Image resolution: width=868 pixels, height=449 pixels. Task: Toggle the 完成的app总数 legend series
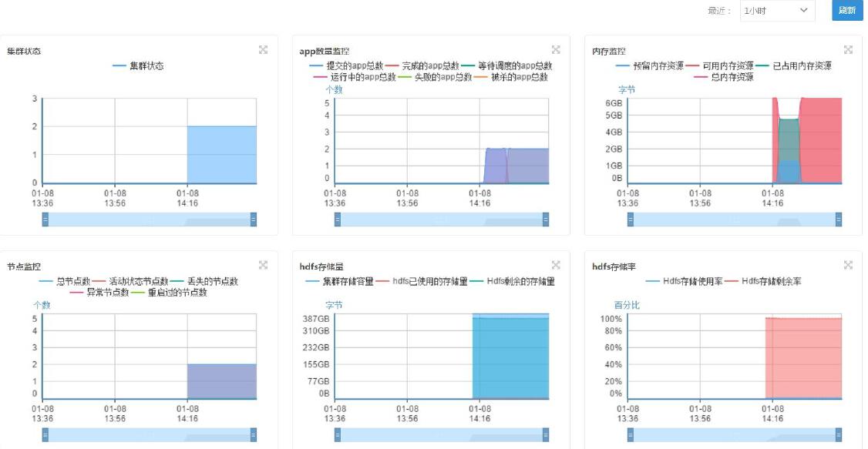tap(423, 66)
